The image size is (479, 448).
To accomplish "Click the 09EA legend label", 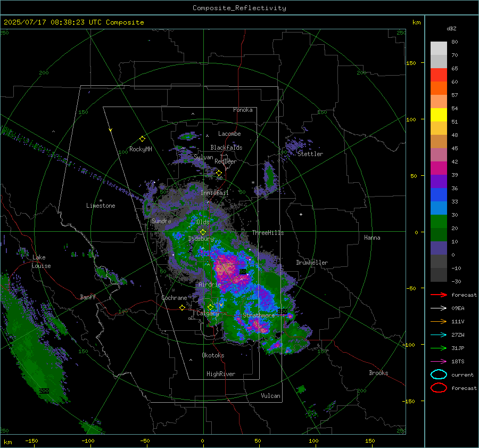I will coord(458,308).
